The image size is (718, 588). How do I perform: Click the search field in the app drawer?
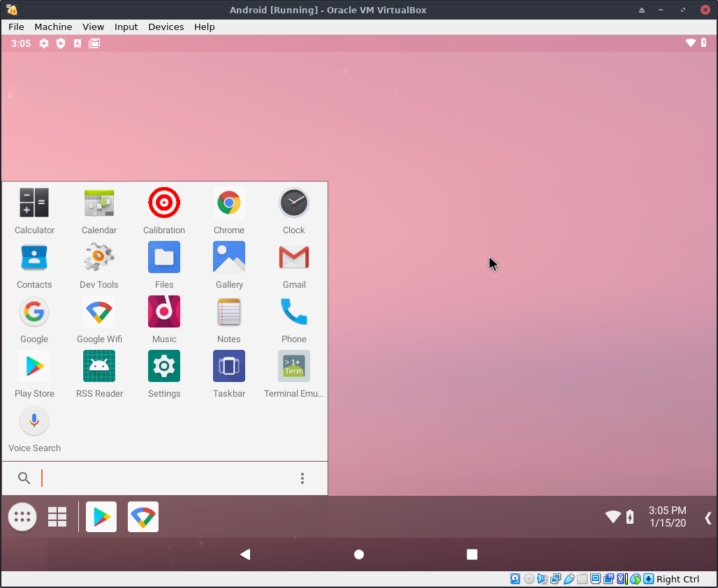pyautogui.click(x=165, y=478)
